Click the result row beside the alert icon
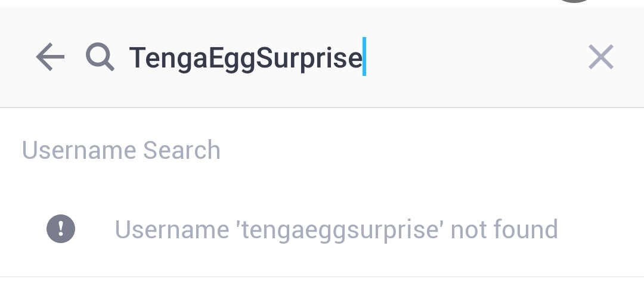This screenshot has width=644, height=304. [x=322, y=229]
